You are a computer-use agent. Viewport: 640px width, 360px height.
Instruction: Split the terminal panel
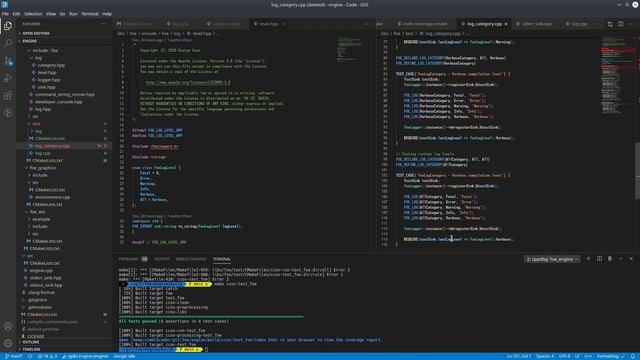599,259
